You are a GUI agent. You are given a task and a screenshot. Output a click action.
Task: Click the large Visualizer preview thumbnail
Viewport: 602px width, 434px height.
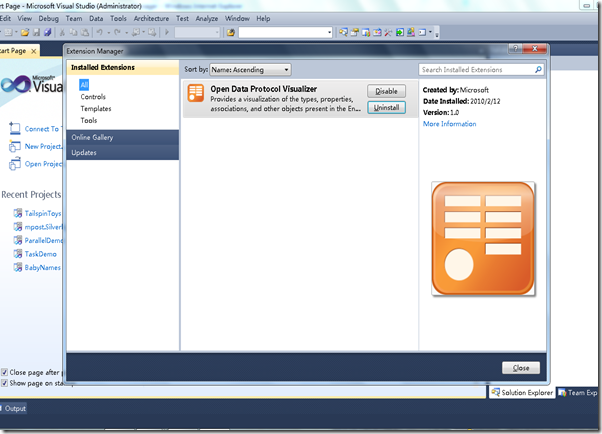pyautogui.click(x=483, y=239)
